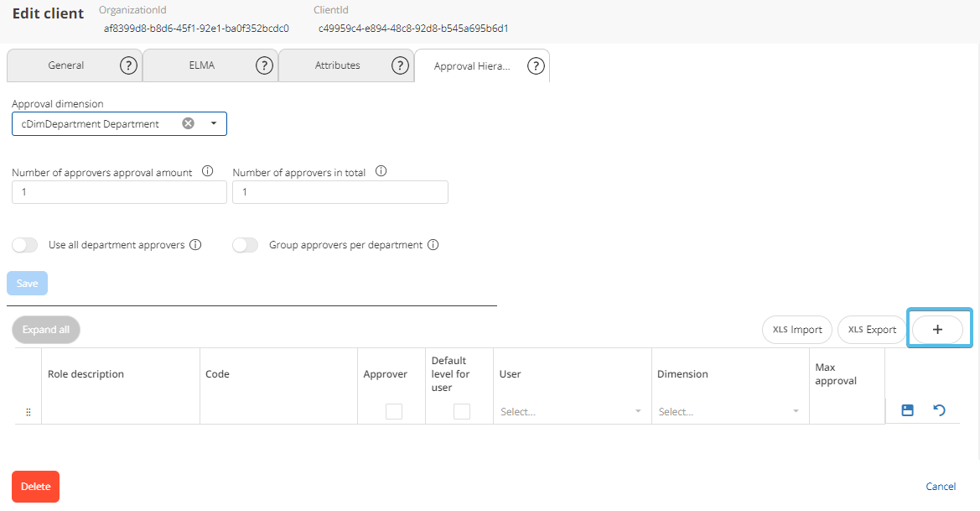Viewport: 980px width, 511px height.
Task: Click the save row disk icon
Action: click(907, 410)
